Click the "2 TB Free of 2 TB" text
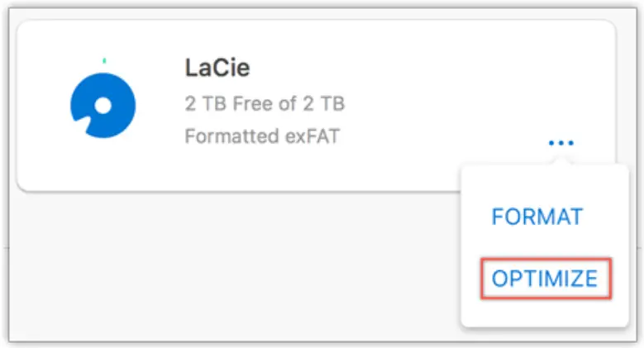 pos(265,104)
